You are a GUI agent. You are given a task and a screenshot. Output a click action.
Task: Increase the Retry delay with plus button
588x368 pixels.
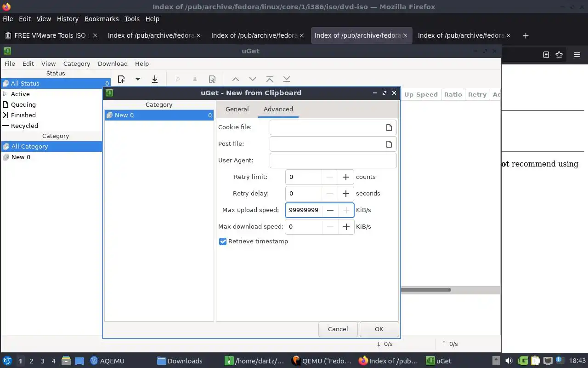[x=346, y=194]
